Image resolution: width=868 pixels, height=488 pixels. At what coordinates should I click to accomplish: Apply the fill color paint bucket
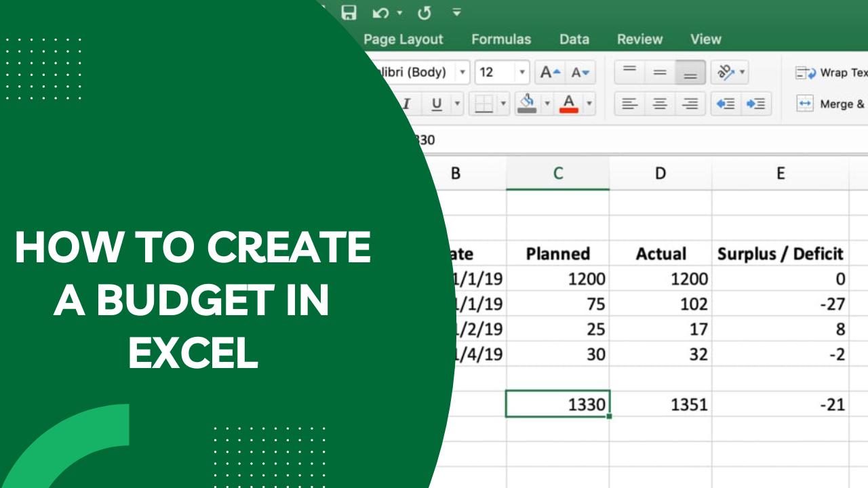528,104
